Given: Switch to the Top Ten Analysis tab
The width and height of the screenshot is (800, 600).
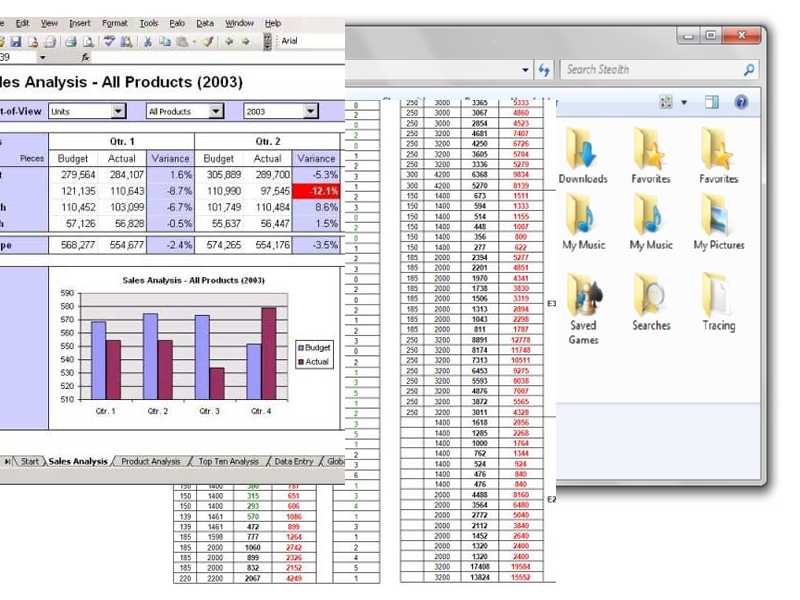Looking at the screenshot, I should (228, 461).
